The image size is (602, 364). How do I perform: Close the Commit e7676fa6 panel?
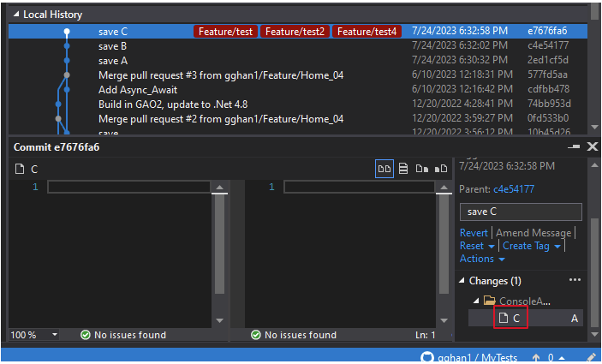(x=593, y=146)
